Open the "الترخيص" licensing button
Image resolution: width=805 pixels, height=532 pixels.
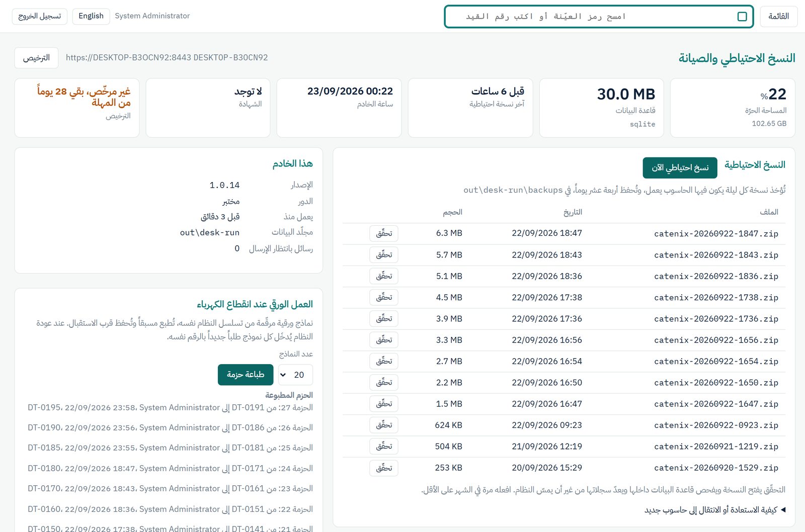(36, 58)
